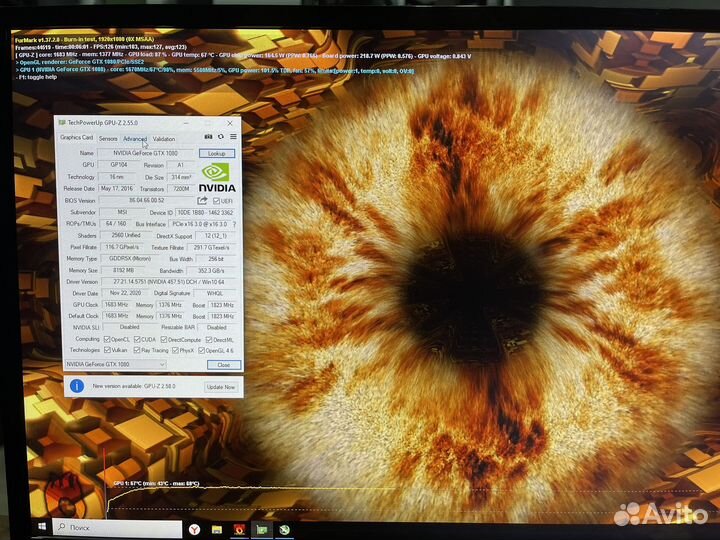Image resolution: width=720 pixels, height=540 pixels.
Task: Switch to FurMark taskbar icon
Action: point(239,529)
